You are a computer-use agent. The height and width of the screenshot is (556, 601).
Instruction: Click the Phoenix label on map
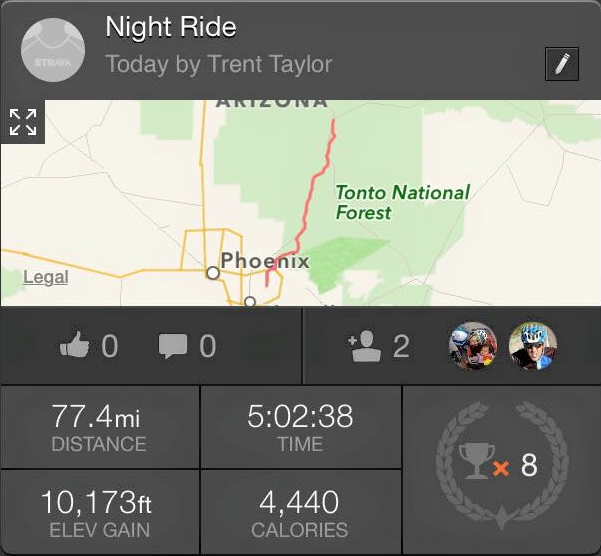coord(265,261)
